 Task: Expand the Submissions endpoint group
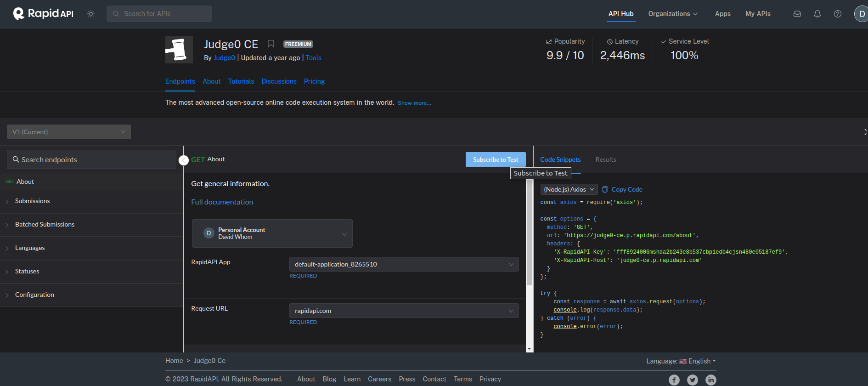point(91,201)
